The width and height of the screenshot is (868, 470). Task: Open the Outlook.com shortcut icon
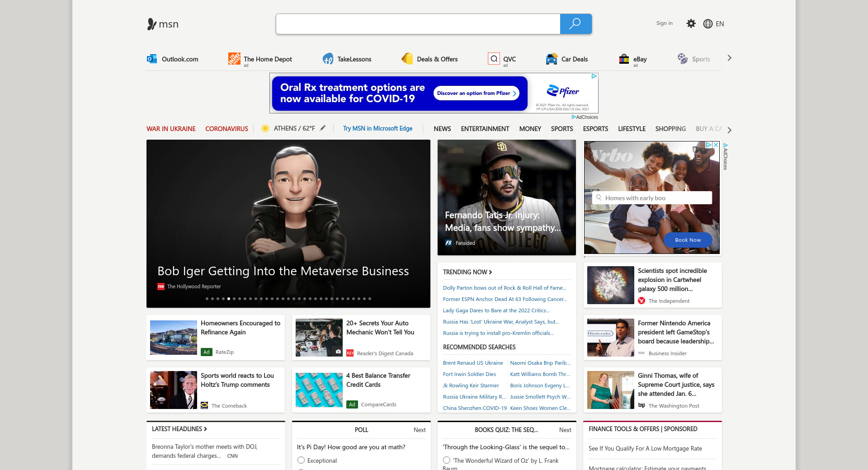pos(152,59)
